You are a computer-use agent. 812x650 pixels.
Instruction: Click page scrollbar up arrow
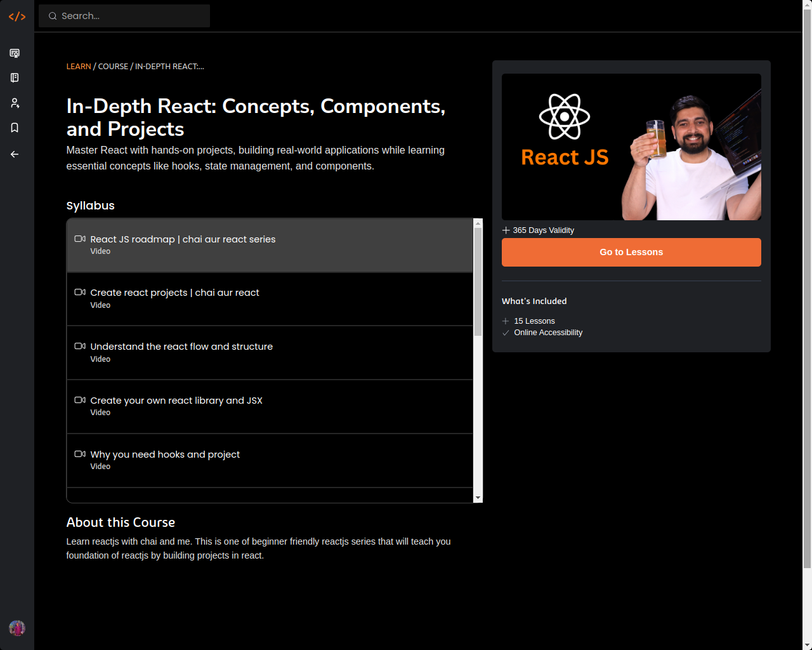[x=807, y=4]
